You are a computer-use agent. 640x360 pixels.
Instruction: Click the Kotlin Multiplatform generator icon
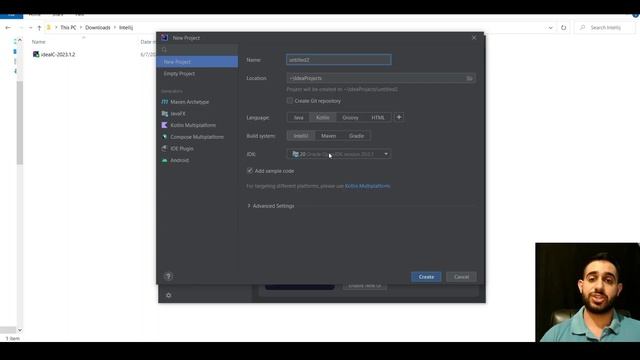coord(164,125)
